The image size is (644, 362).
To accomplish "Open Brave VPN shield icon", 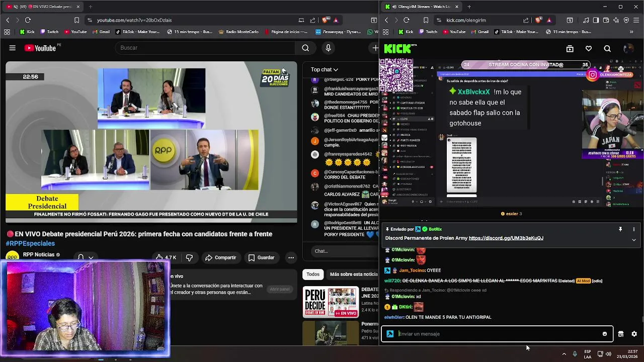I will tap(626, 20).
